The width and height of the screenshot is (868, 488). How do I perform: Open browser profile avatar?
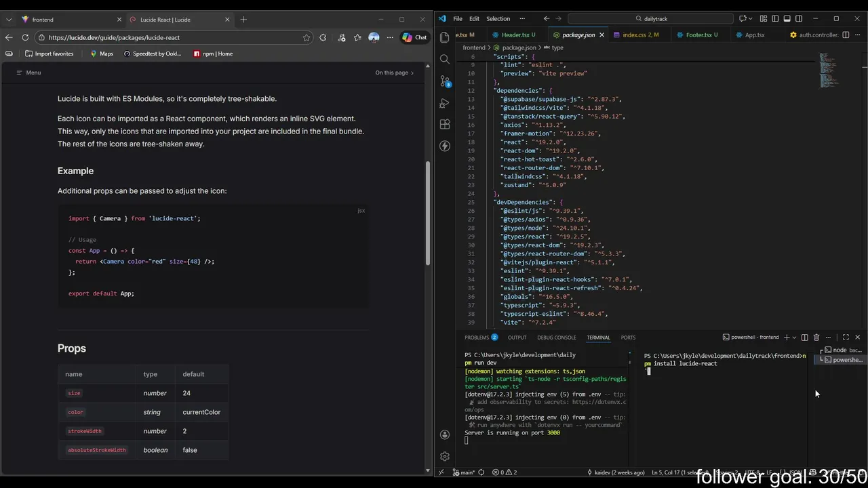(x=374, y=37)
